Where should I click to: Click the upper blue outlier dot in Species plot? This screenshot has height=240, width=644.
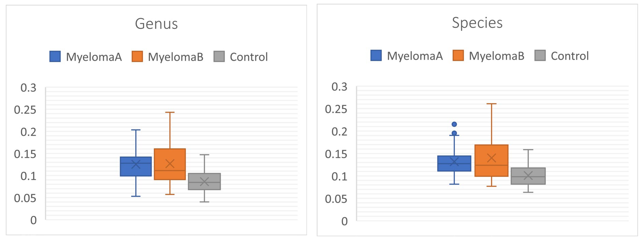pyautogui.click(x=454, y=124)
